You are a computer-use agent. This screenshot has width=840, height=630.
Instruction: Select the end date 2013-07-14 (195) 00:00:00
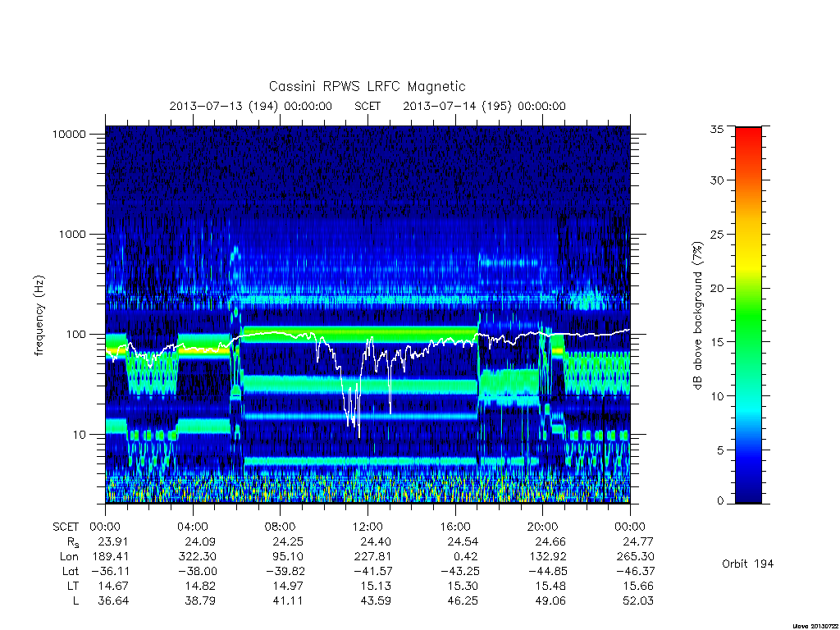(x=484, y=106)
